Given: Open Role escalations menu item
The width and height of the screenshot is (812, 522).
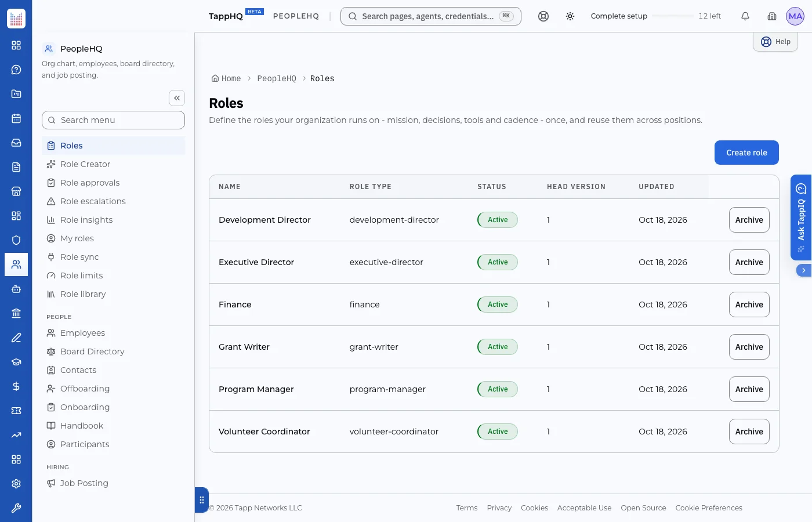Looking at the screenshot, I should click(114, 201).
